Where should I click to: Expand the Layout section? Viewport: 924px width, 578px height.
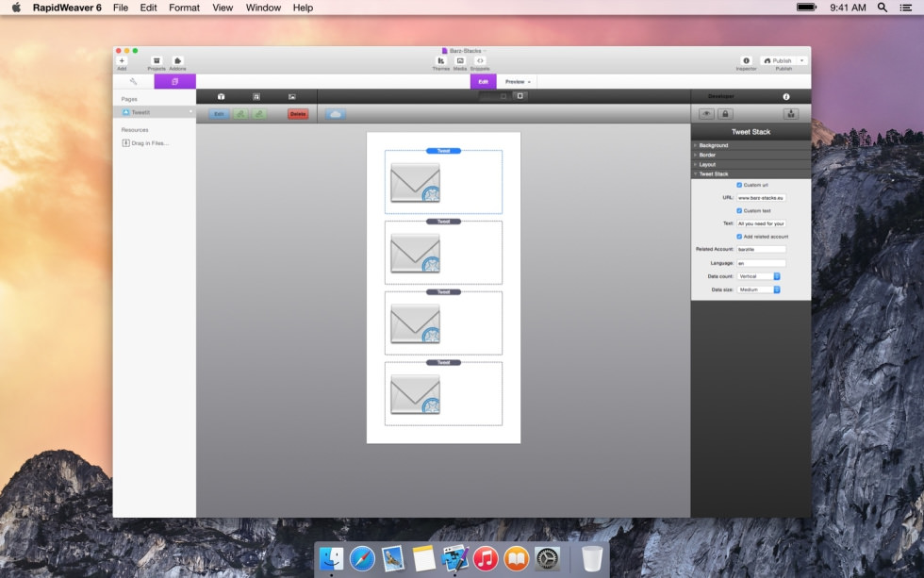(x=751, y=164)
